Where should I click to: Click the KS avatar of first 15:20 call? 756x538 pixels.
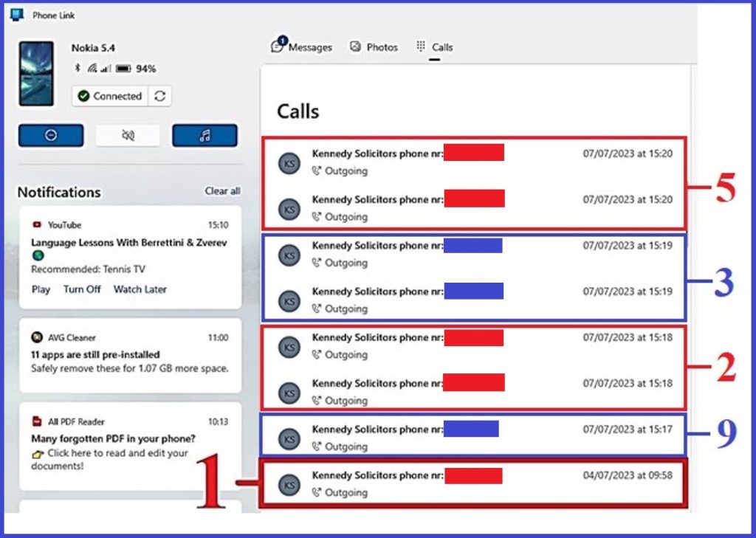coord(289,163)
